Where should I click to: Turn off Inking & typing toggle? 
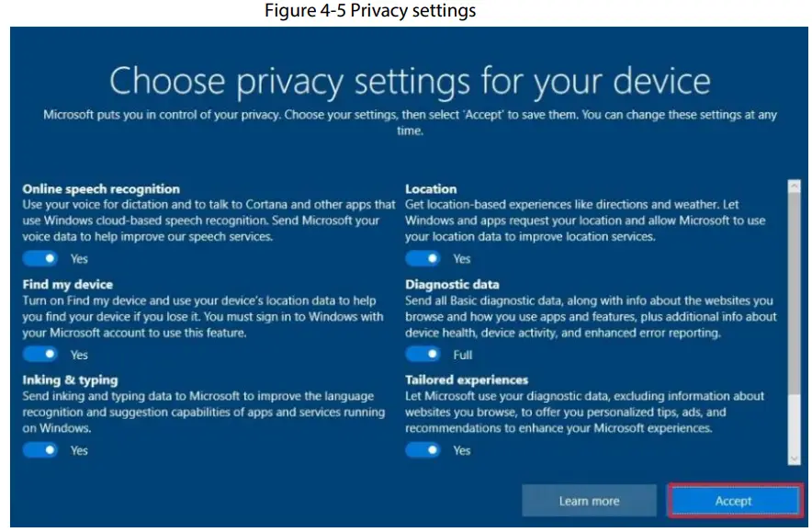[40, 450]
